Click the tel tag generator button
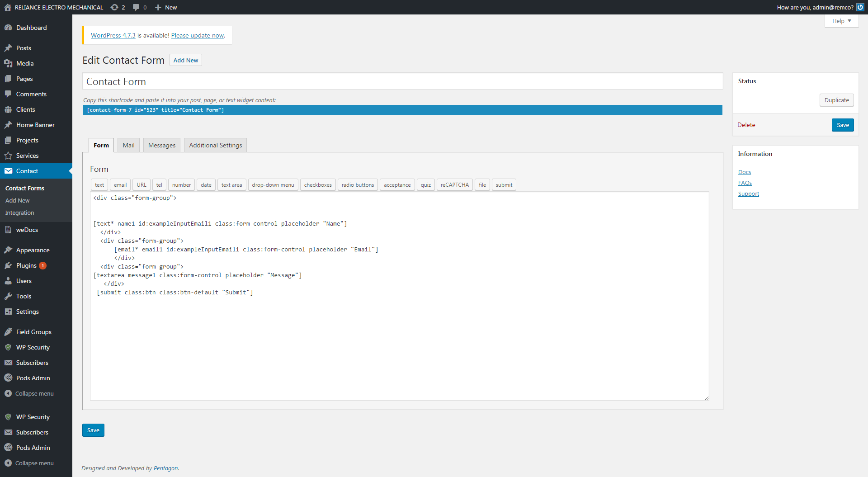This screenshot has width=868, height=477. coord(159,185)
